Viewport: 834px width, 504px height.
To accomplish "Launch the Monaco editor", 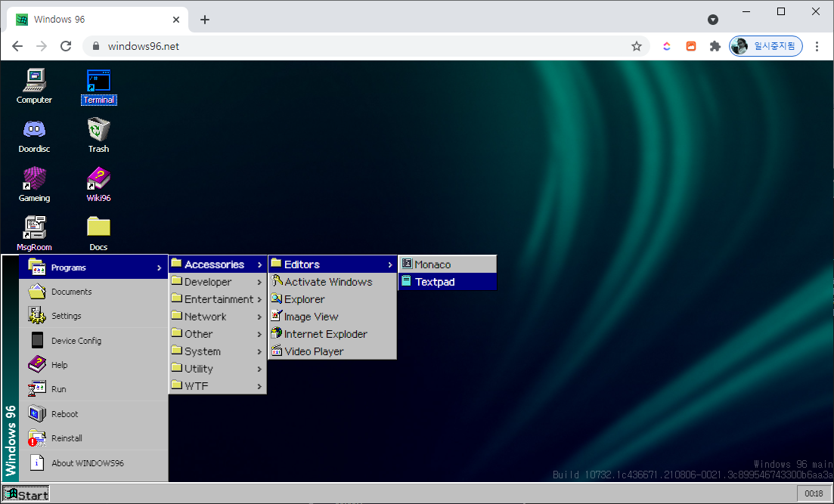I will (448, 264).
